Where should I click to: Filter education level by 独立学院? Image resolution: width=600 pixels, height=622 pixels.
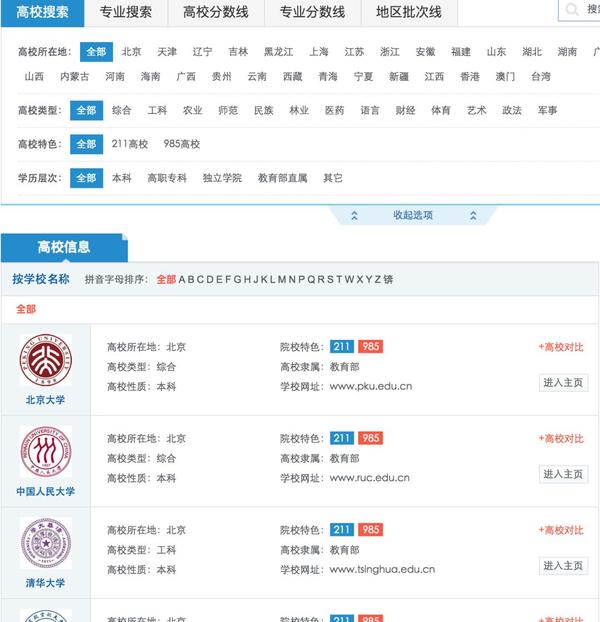click(222, 178)
